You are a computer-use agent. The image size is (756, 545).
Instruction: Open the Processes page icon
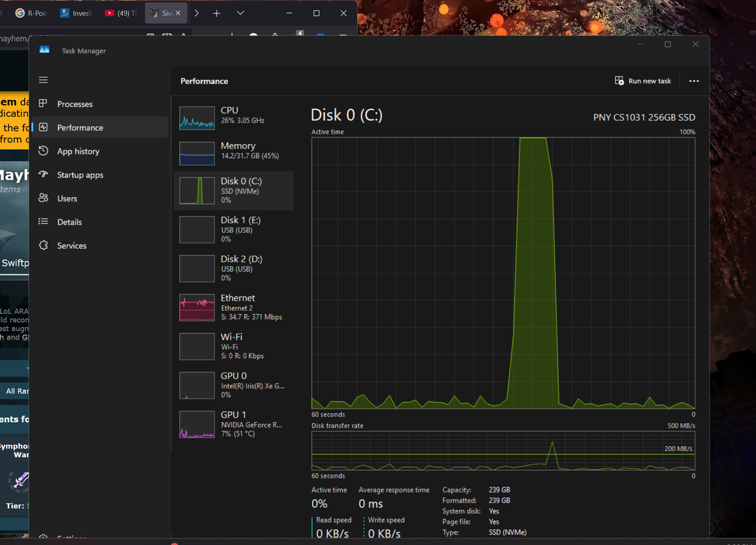point(43,104)
